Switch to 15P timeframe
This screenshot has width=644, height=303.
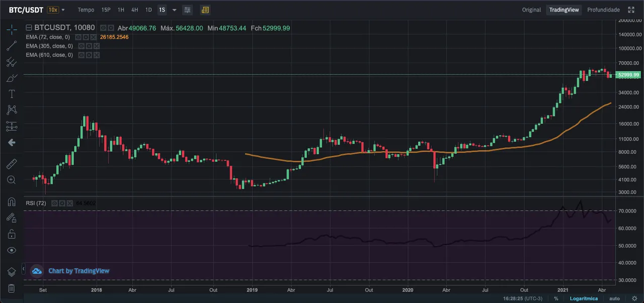click(x=106, y=10)
